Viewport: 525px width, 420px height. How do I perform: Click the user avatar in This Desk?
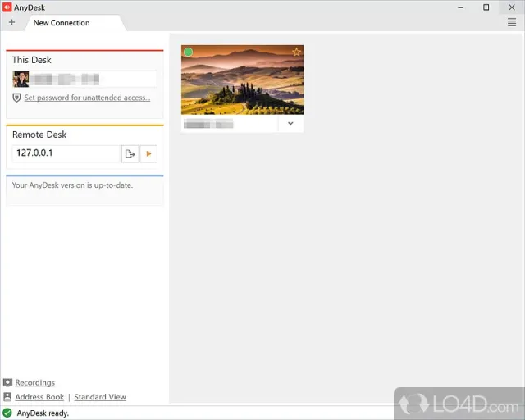click(21, 79)
